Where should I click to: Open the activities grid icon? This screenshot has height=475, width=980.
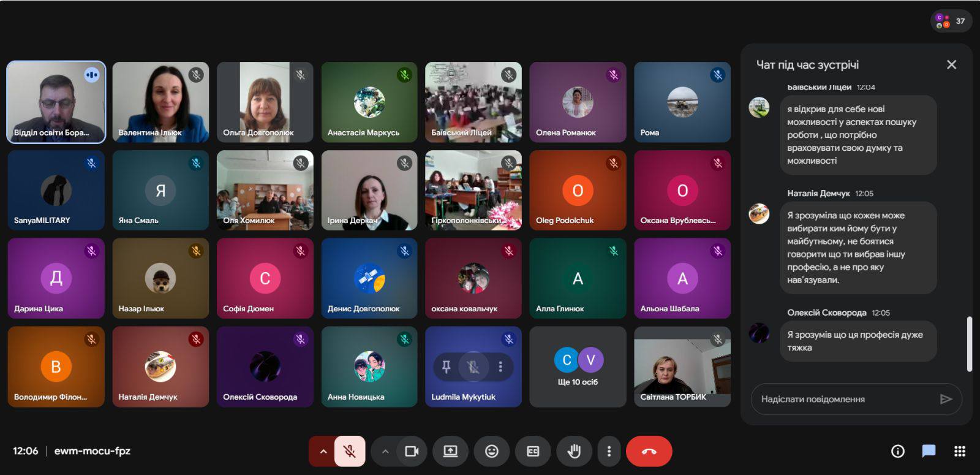(960, 452)
